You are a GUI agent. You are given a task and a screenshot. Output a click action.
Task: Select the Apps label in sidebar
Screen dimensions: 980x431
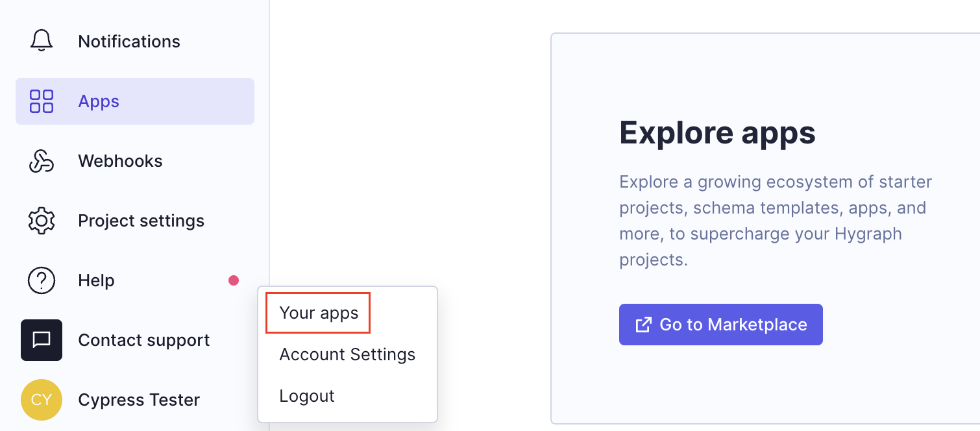pyautogui.click(x=99, y=101)
